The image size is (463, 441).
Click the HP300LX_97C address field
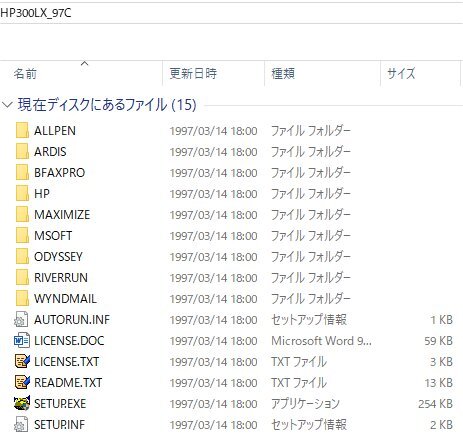pos(231,13)
